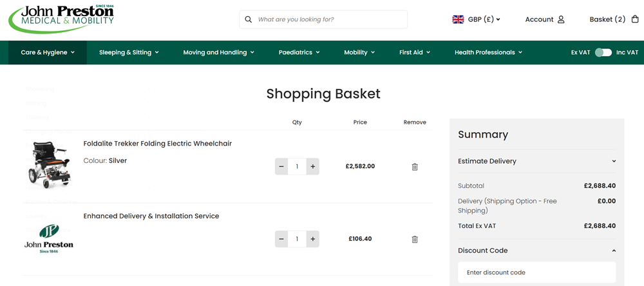Decrease wheelchair quantity with minus button
Screen dimensions: 644x286
click(x=281, y=167)
